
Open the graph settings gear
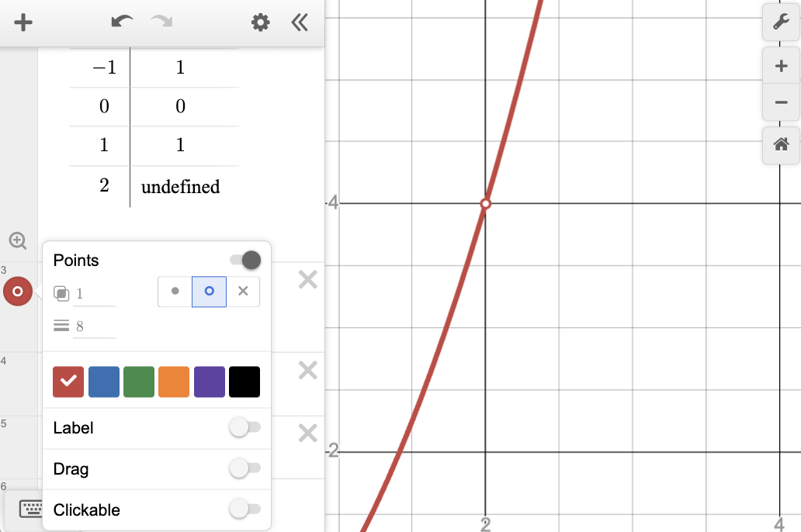(x=261, y=22)
